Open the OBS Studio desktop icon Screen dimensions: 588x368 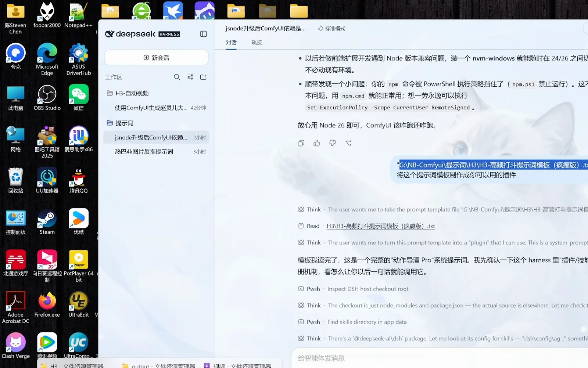[47, 98]
